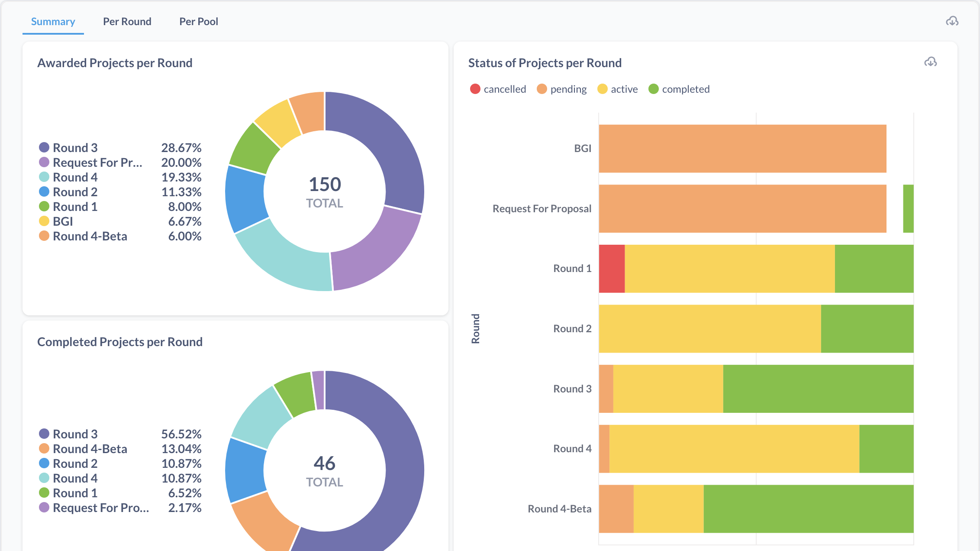
Task: Toggle the cancelled series in the legend
Action: tap(498, 89)
